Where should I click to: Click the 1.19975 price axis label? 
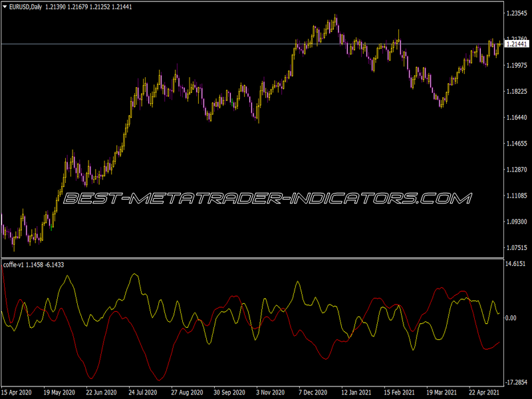[517, 65]
